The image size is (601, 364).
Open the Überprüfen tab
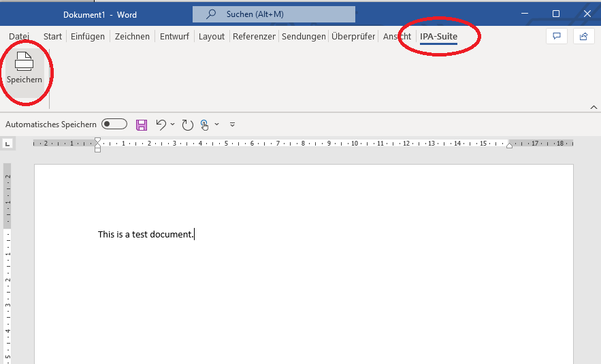pos(353,37)
